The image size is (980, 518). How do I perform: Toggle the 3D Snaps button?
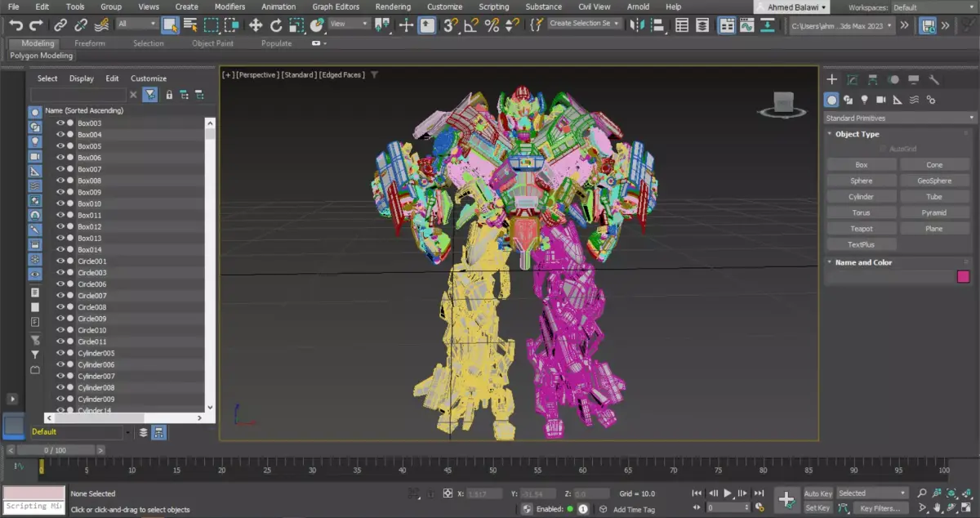[x=450, y=25]
